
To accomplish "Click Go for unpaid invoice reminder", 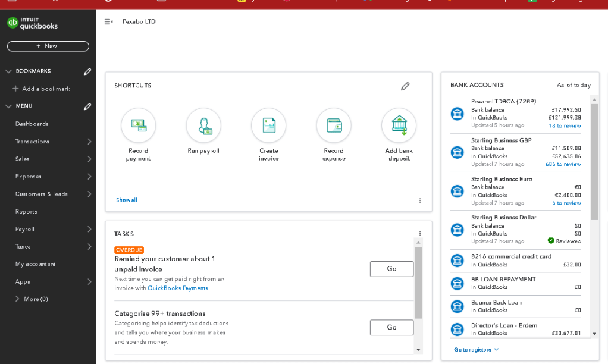I will pyautogui.click(x=391, y=269).
